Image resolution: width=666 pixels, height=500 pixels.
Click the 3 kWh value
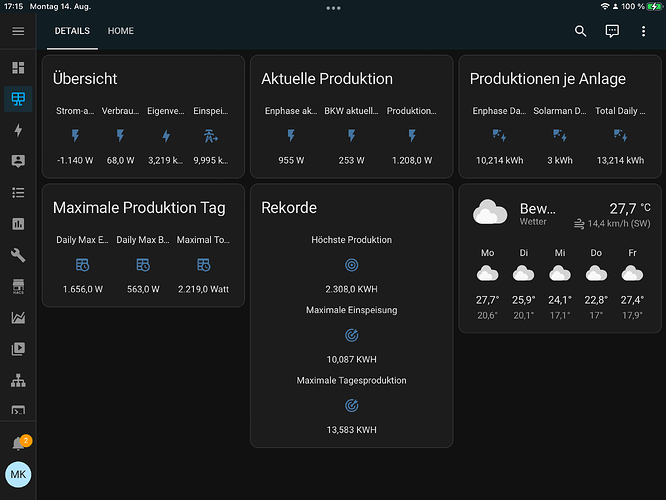[560, 161]
